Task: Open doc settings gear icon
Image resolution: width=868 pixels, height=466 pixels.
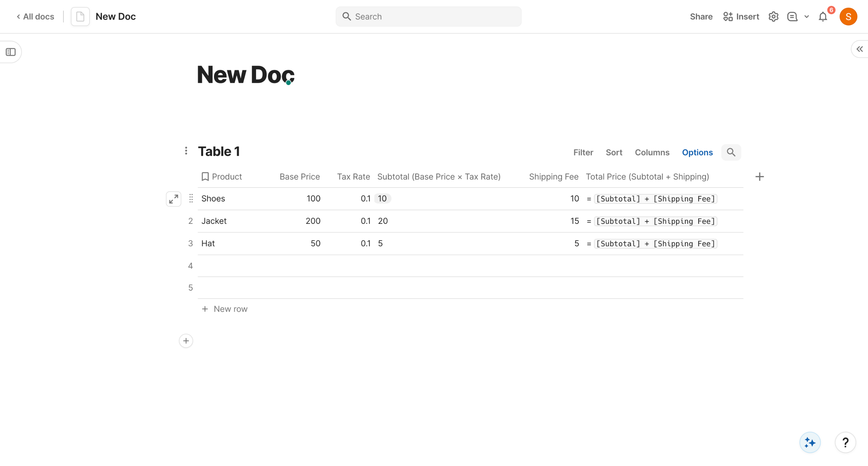Action: click(773, 17)
